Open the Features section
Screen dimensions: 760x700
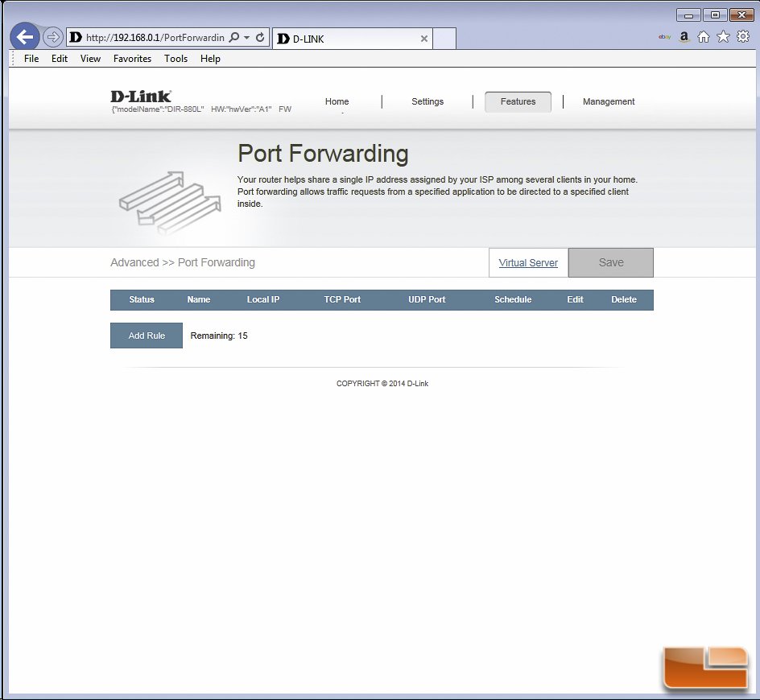(518, 101)
